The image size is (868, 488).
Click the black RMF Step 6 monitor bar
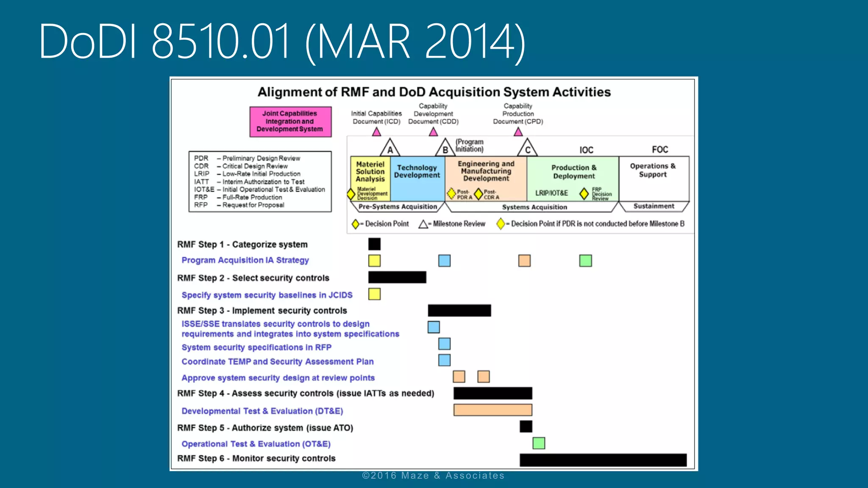click(603, 460)
